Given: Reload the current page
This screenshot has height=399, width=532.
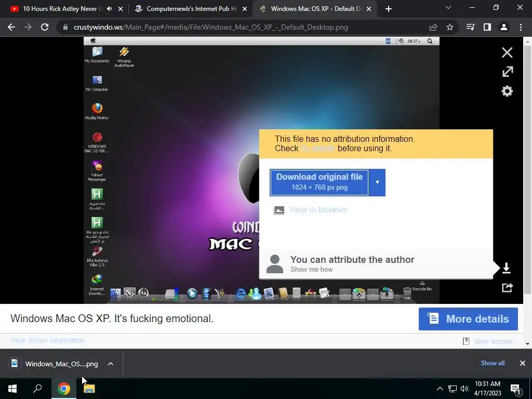Looking at the screenshot, I should [x=45, y=27].
